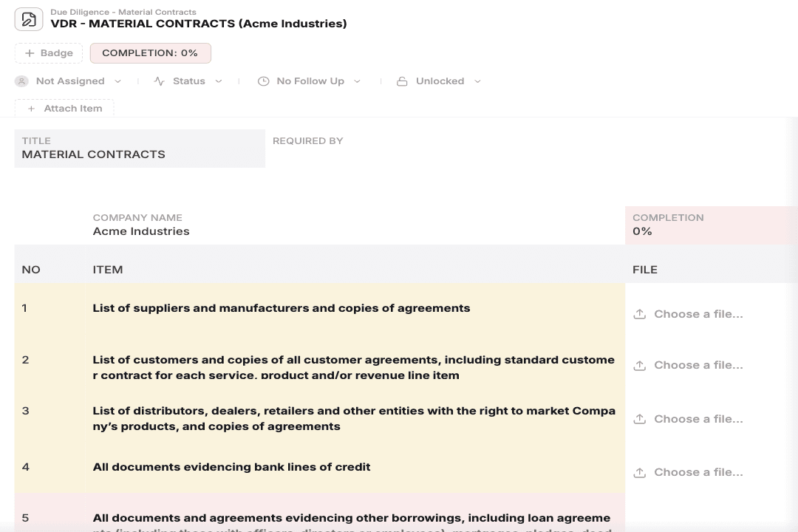Click the COMPANY NAME field Acme Industries

click(x=355, y=225)
